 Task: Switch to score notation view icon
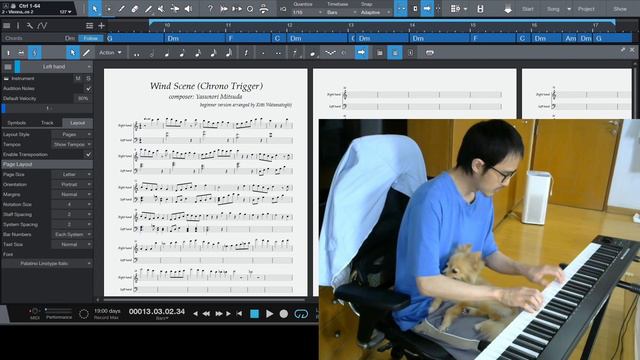(x=35, y=53)
